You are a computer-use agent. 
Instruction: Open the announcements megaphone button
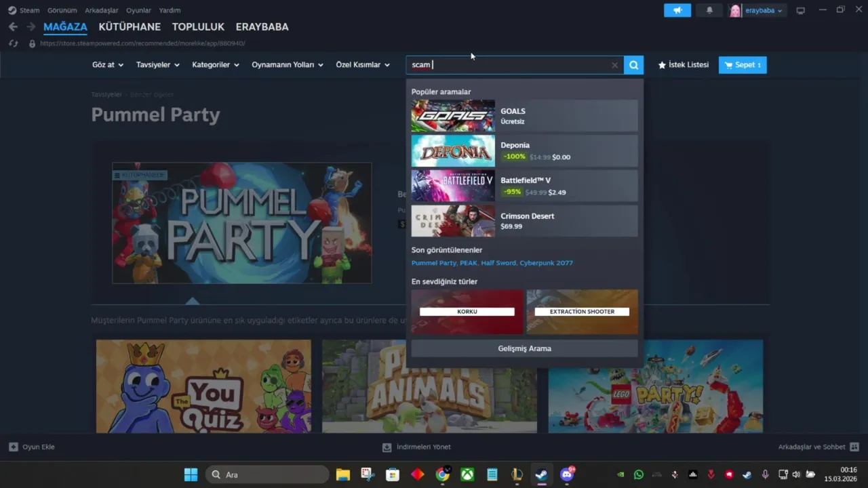[677, 10]
